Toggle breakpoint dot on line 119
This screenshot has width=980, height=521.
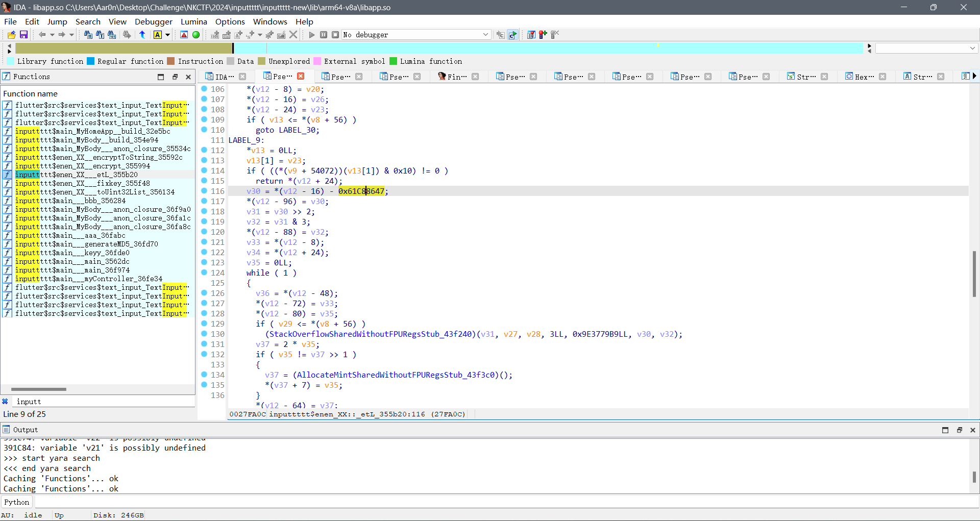click(x=204, y=221)
